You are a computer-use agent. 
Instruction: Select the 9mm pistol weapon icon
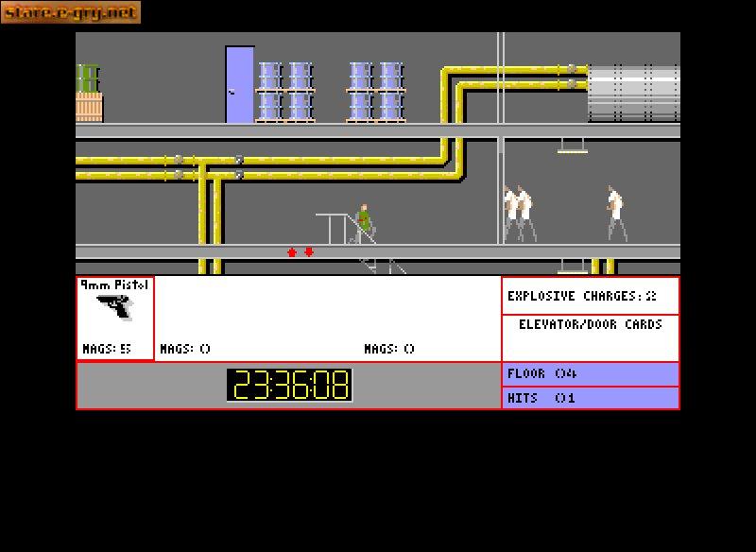[114, 307]
